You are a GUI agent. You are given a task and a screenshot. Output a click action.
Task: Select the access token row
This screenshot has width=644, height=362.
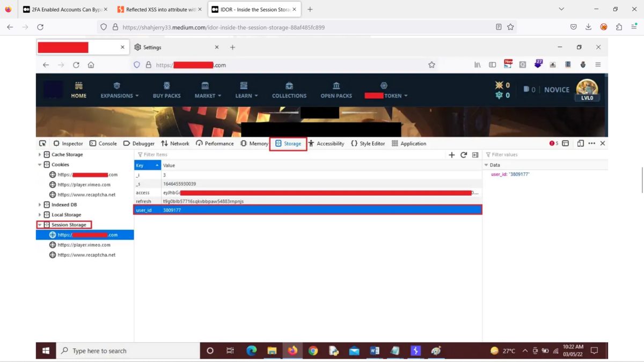click(x=308, y=193)
